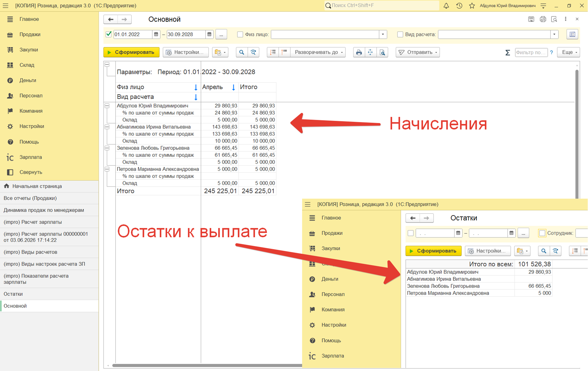This screenshot has height=371, width=588.
Task: Open three-dot more menu in header
Action: click(565, 19)
